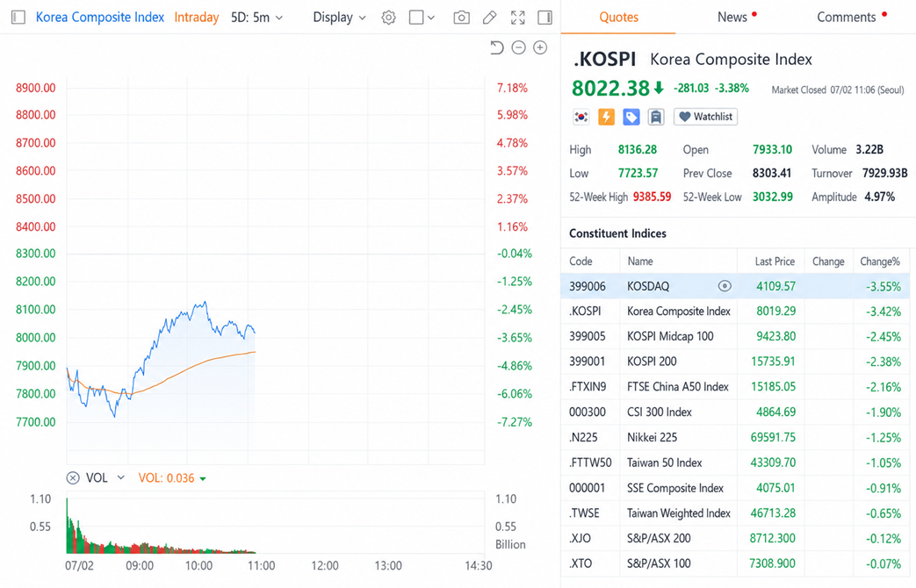Zoom out the chart with minus icon
916x588 pixels.
pos(519,48)
